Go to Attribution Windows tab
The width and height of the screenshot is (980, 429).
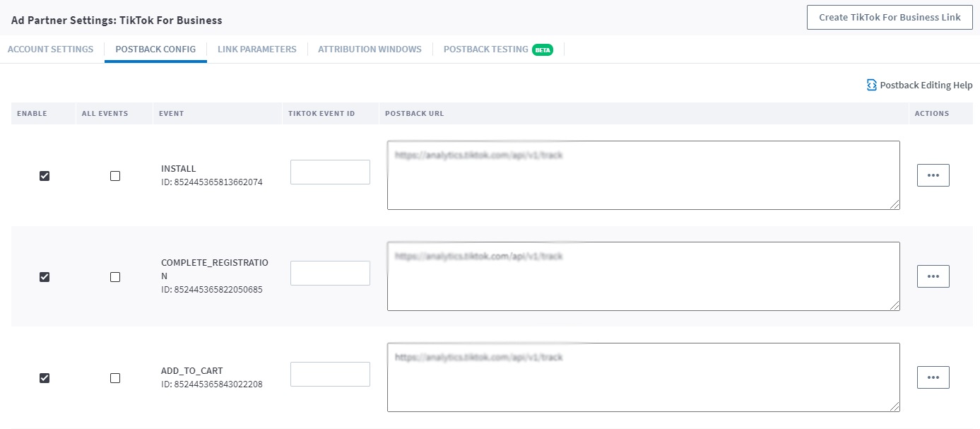(370, 49)
